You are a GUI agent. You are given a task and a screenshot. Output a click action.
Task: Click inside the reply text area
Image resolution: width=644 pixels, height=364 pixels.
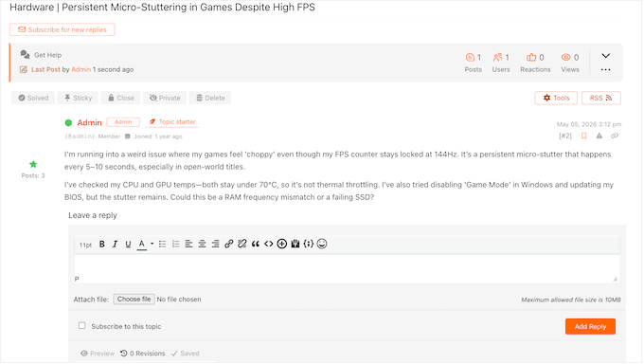(347, 269)
